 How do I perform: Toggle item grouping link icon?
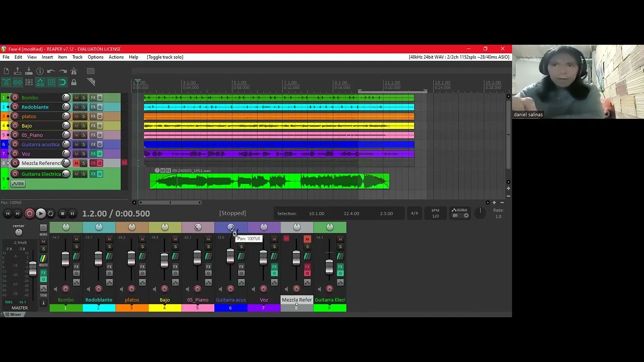[18, 82]
